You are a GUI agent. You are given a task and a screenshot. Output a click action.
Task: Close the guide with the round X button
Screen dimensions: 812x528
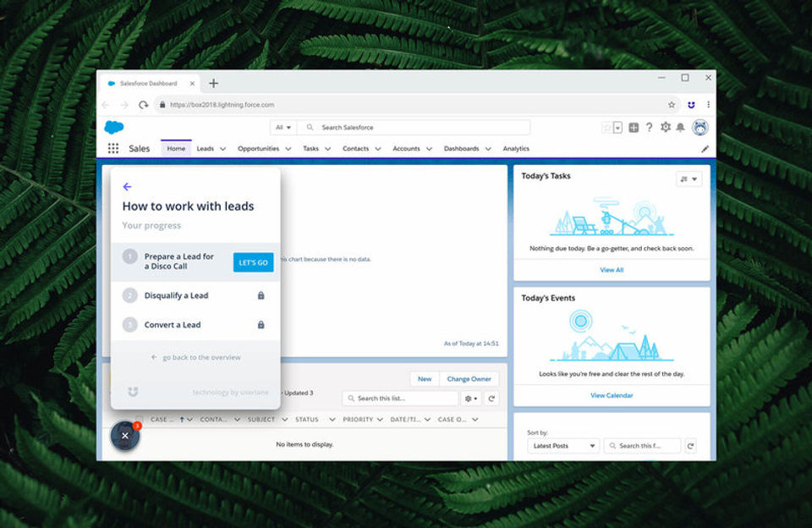[125, 436]
